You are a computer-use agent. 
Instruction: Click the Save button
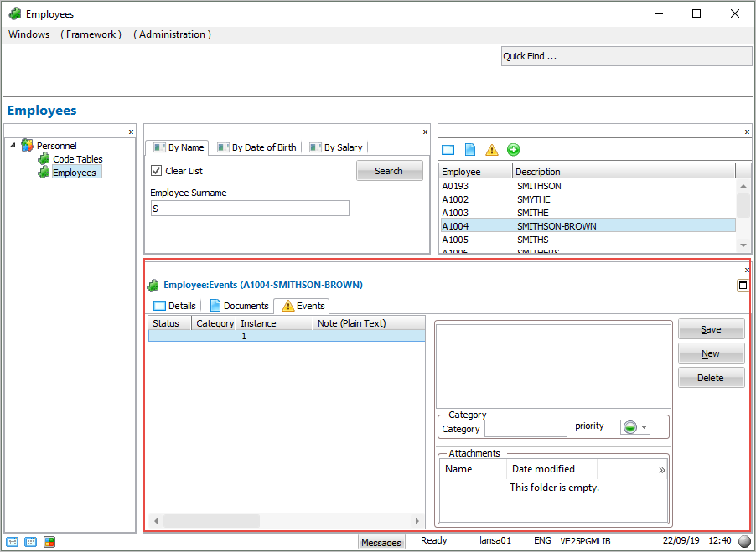[x=711, y=330]
